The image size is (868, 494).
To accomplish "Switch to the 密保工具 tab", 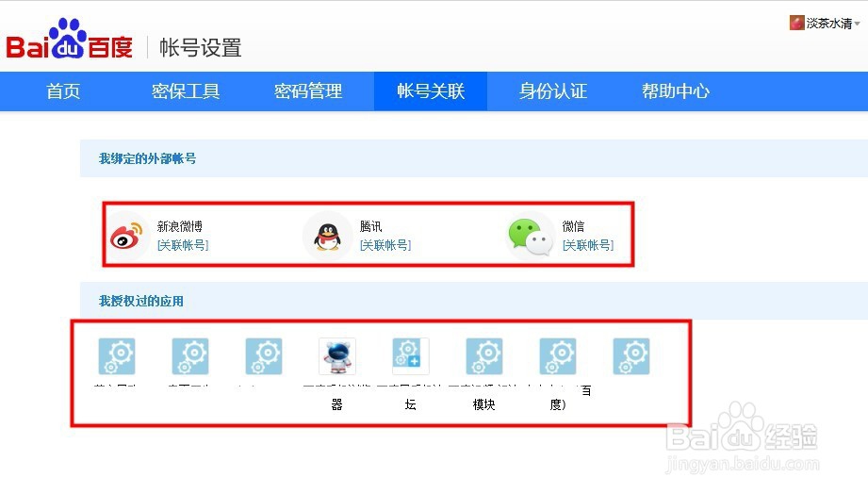I will click(186, 91).
